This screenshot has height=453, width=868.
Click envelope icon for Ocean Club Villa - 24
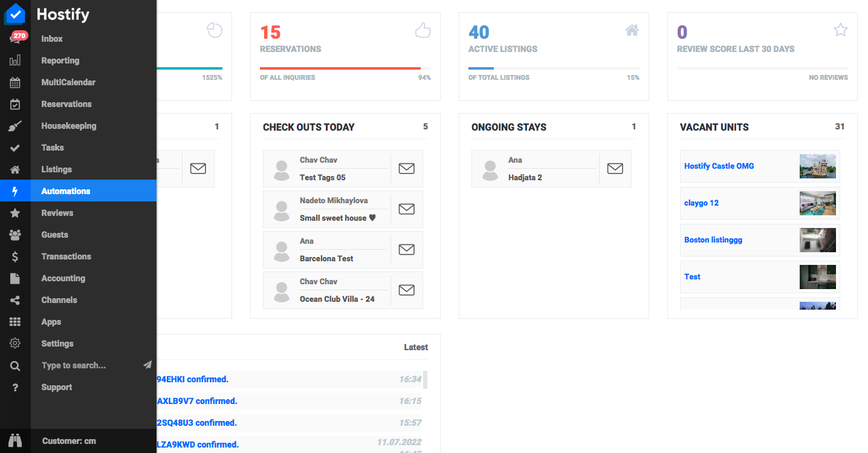click(x=407, y=290)
